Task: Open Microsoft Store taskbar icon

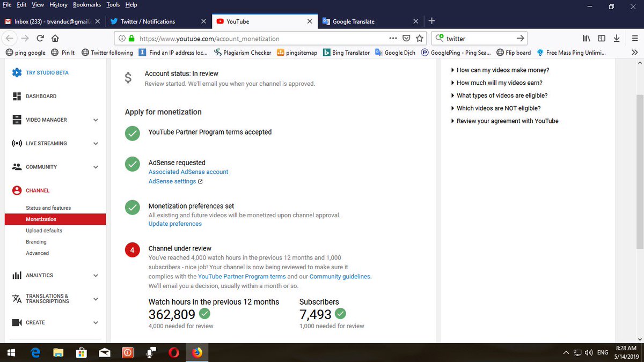Action: 82,352
